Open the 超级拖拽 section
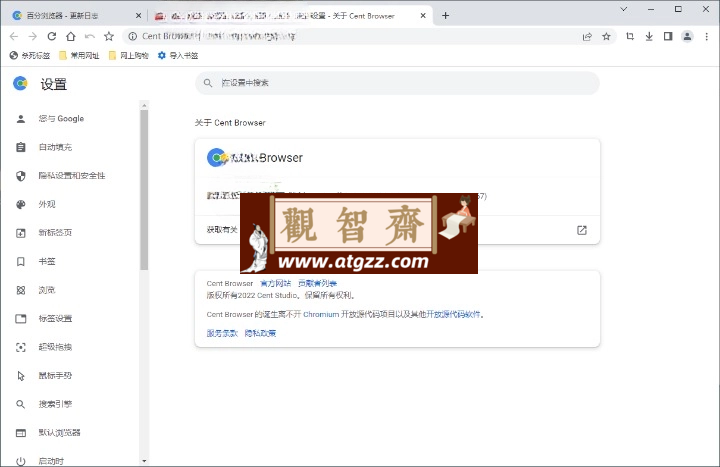The image size is (720, 467). (x=55, y=347)
